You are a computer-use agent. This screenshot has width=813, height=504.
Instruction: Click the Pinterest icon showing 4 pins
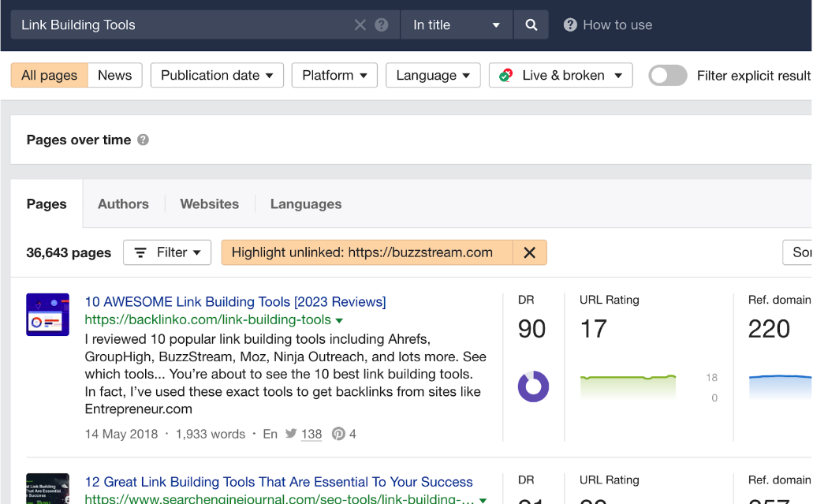[338, 434]
